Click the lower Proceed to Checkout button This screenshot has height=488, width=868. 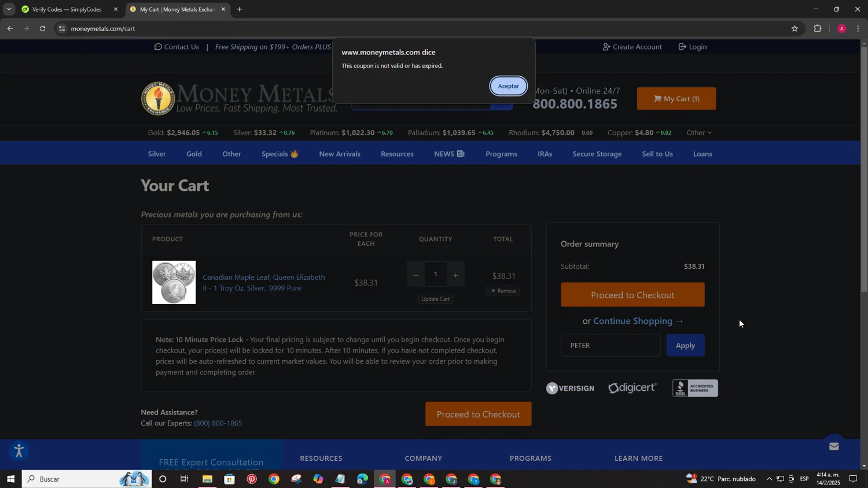tap(478, 414)
